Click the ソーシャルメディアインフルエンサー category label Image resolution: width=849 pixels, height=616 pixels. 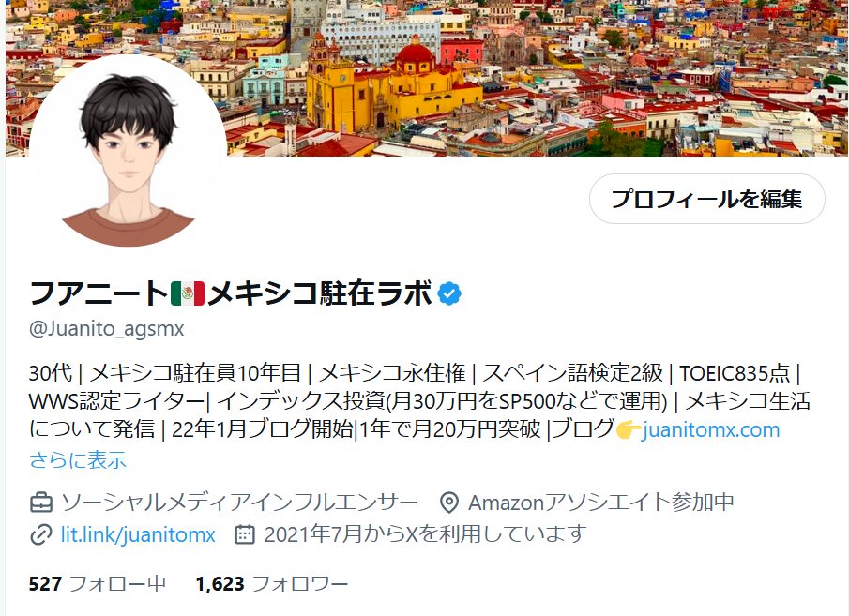[x=239, y=503]
